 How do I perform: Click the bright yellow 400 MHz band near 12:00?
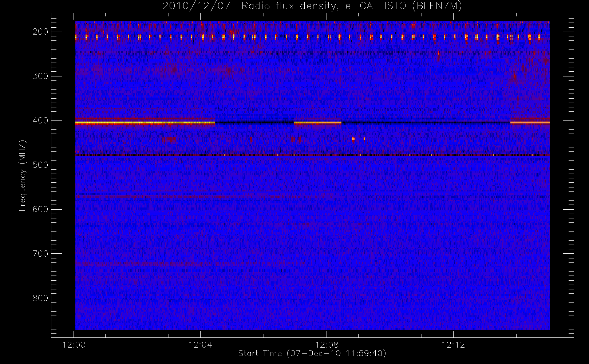pos(145,123)
